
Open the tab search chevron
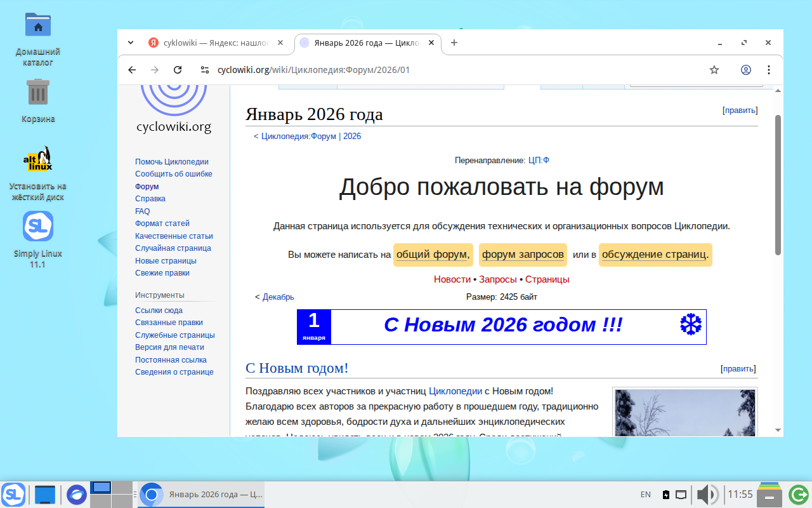pyautogui.click(x=131, y=43)
